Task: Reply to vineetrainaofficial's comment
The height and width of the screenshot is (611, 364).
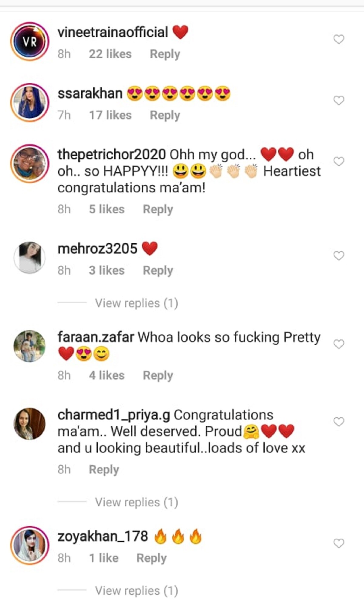Action: pyautogui.click(x=165, y=54)
